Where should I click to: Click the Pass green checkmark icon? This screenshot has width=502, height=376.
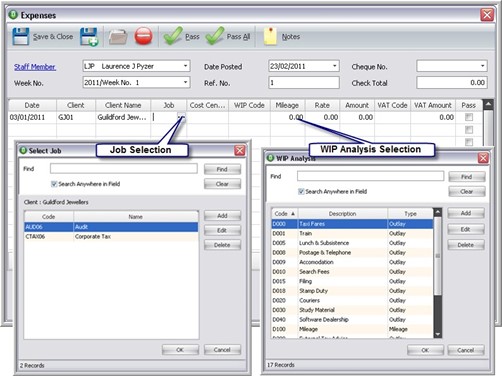pos(173,36)
